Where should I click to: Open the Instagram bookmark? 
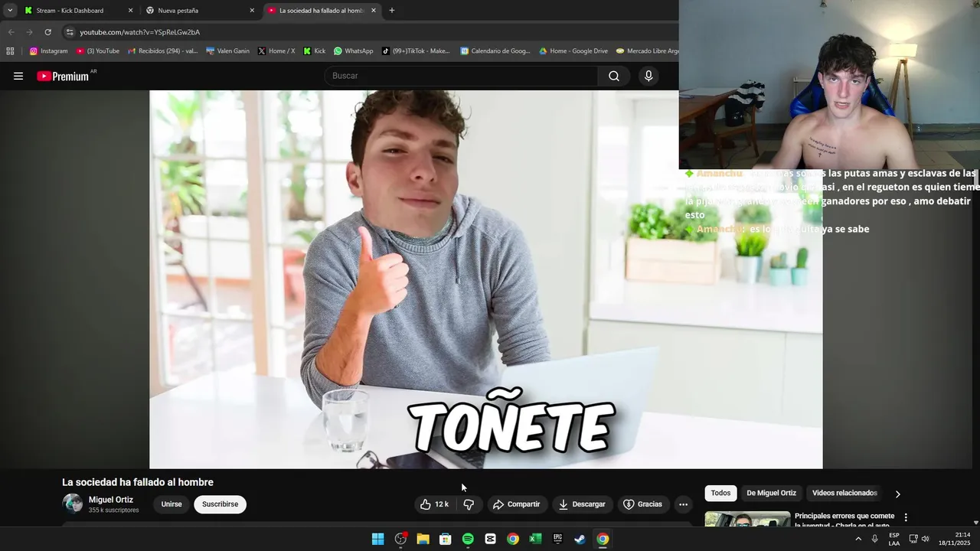(48, 51)
